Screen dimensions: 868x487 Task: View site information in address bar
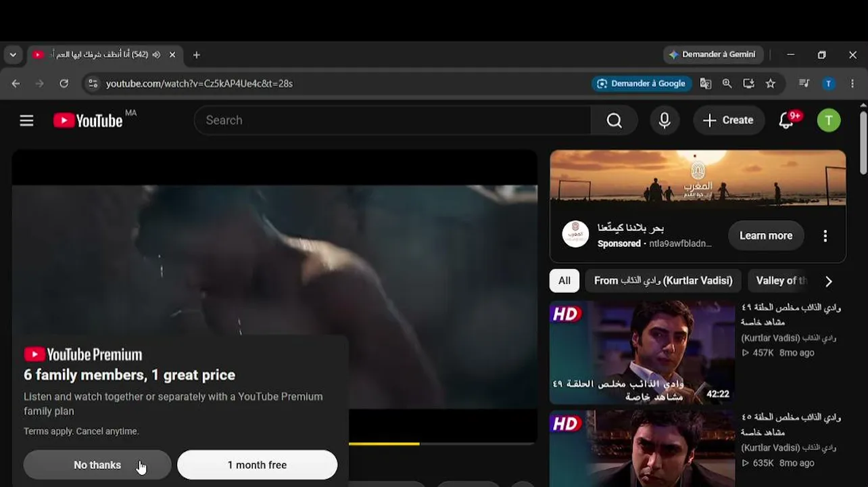93,83
